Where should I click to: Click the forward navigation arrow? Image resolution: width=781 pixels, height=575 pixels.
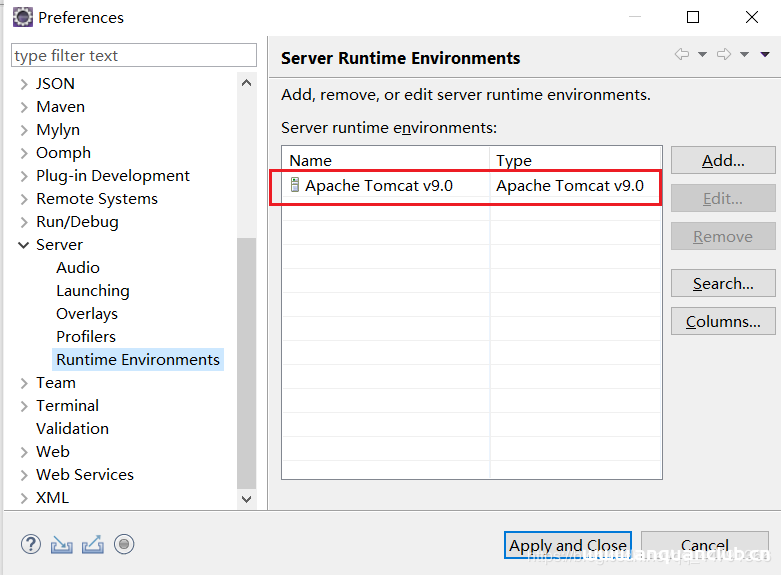[x=724, y=55]
